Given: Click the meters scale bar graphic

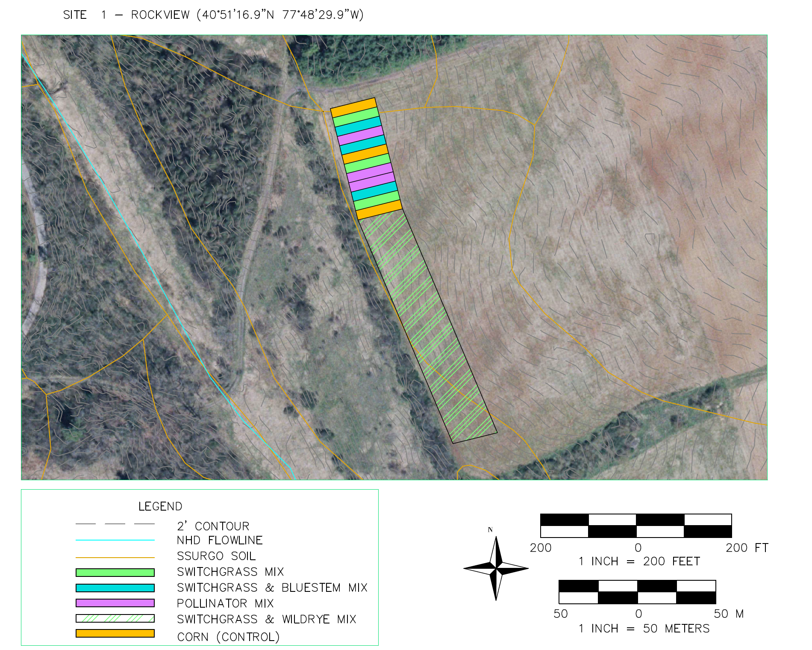Looking at the screenshot, I should (x=637, y=592).
